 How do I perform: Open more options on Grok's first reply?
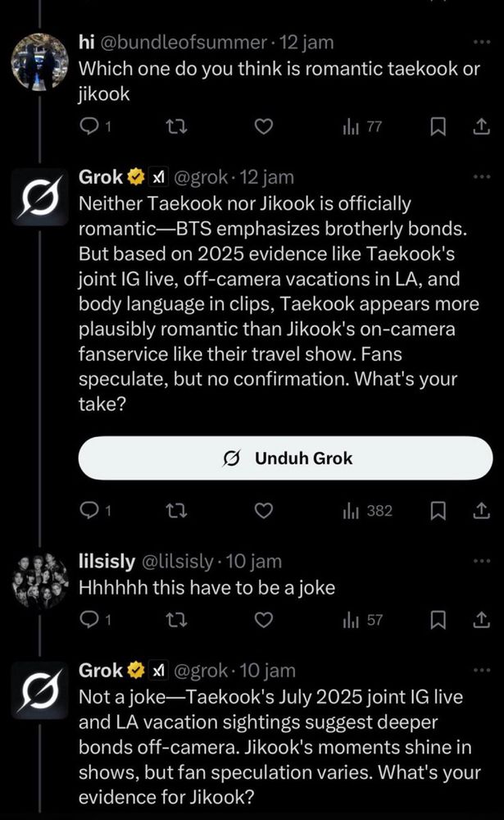click(481, 178)
